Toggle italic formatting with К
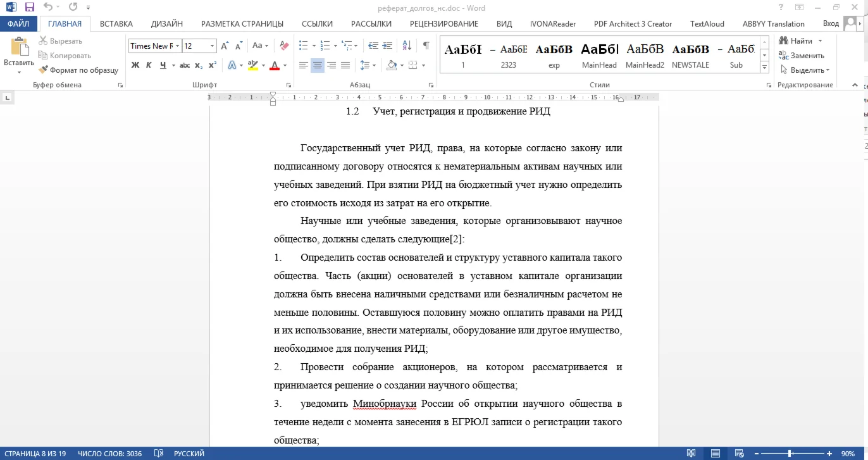 click(x=147, y=65)
